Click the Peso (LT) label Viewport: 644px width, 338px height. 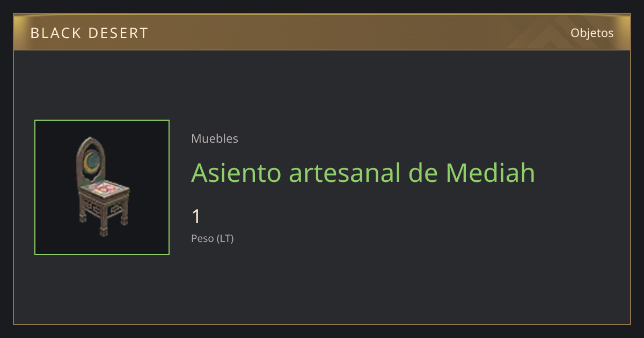click(x=213, y=239)
